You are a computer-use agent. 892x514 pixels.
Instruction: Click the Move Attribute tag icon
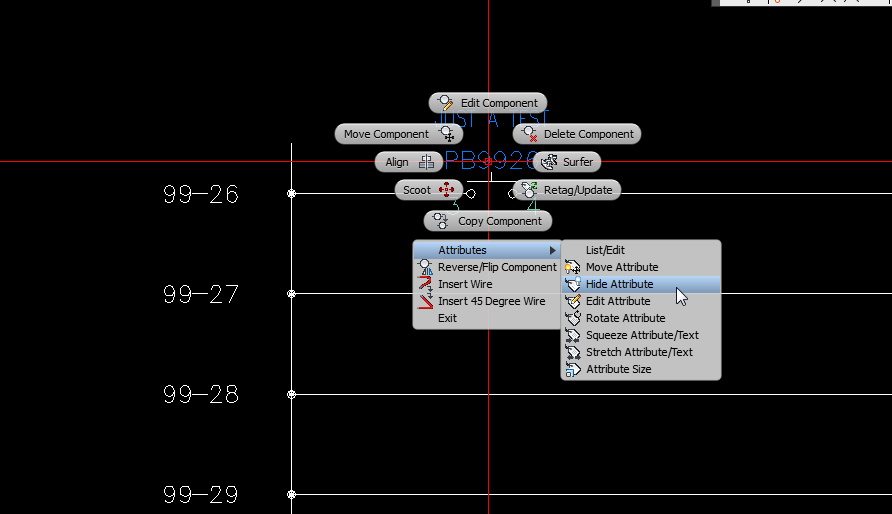pos(573,267)
